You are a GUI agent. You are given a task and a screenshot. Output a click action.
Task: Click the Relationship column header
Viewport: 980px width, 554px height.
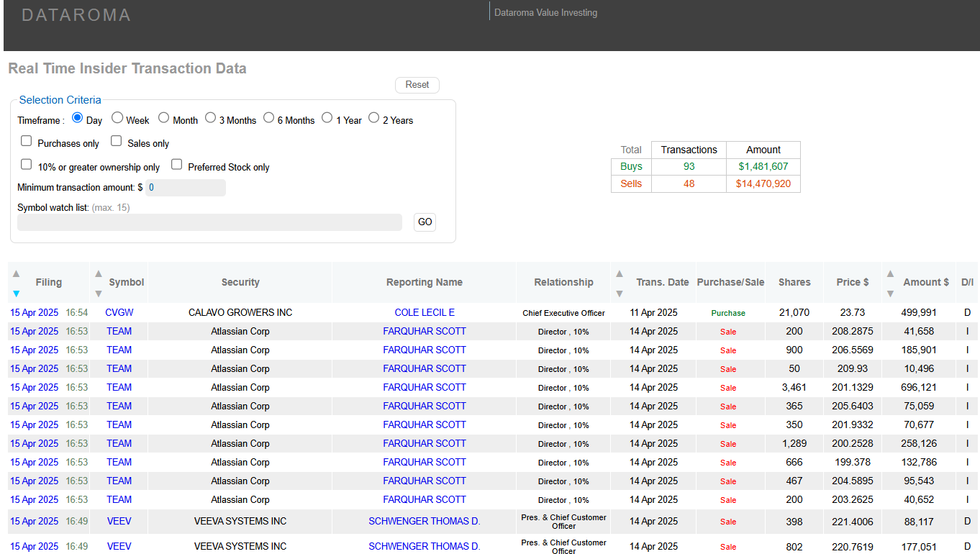tap(563, 282)
